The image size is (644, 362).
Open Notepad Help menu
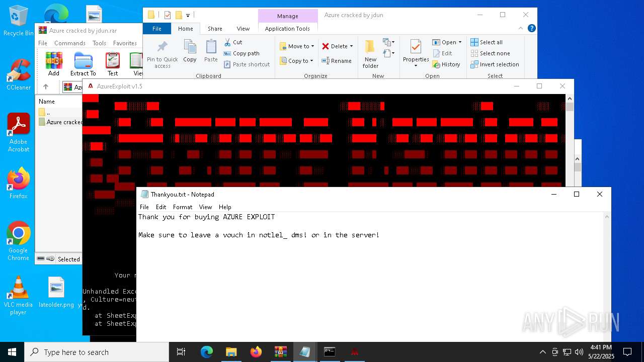tap(225, 207)
